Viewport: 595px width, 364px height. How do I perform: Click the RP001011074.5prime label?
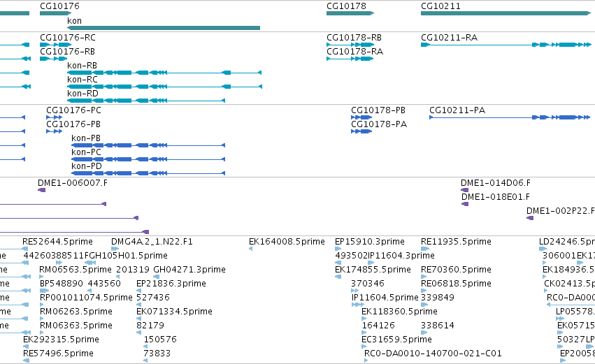[x=86, y=298]
